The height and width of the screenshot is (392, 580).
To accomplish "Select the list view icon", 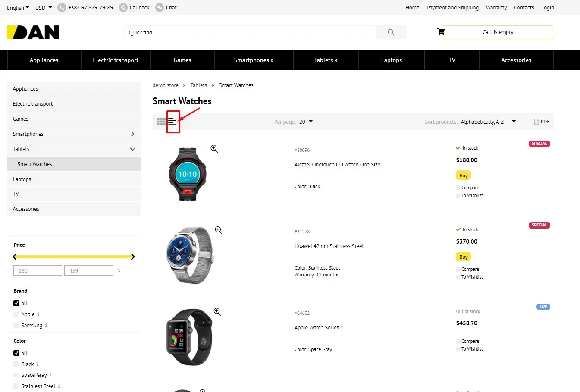I will 172,121.
